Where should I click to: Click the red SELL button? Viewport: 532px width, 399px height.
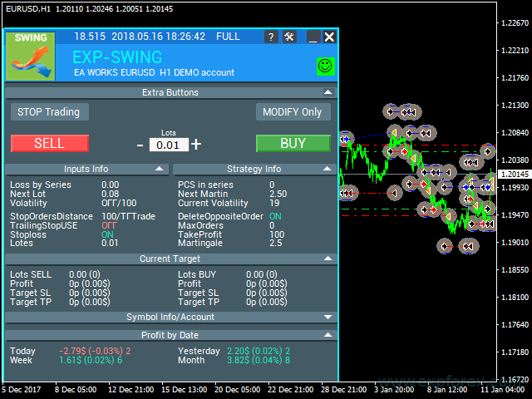click(x=49, y=143)
